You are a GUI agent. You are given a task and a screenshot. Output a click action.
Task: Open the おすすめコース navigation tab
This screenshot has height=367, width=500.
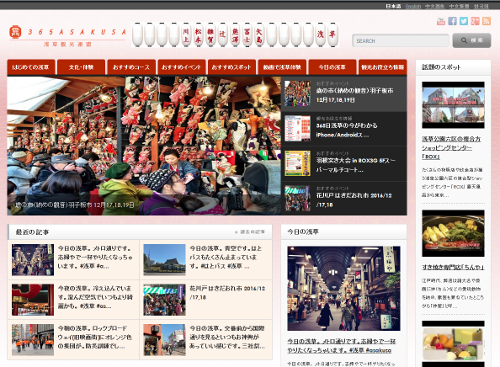pyautogui.click(x=131, y=67)
